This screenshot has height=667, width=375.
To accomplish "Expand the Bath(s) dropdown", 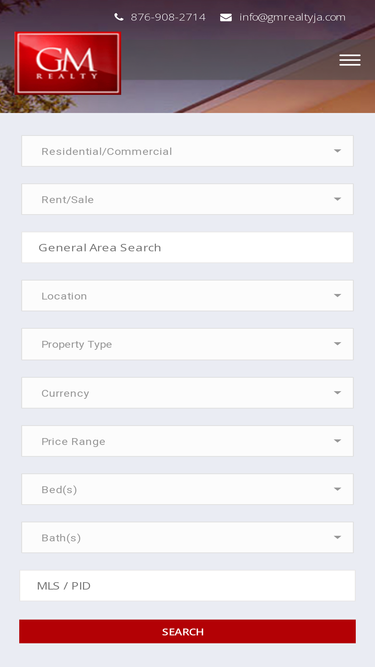I will point(188,537).
